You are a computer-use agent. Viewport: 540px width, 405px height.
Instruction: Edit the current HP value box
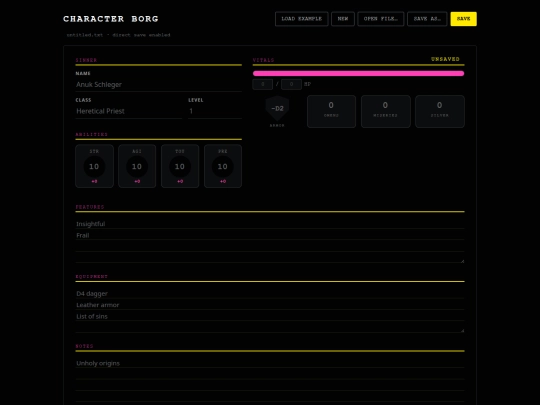tap(263, 84)
